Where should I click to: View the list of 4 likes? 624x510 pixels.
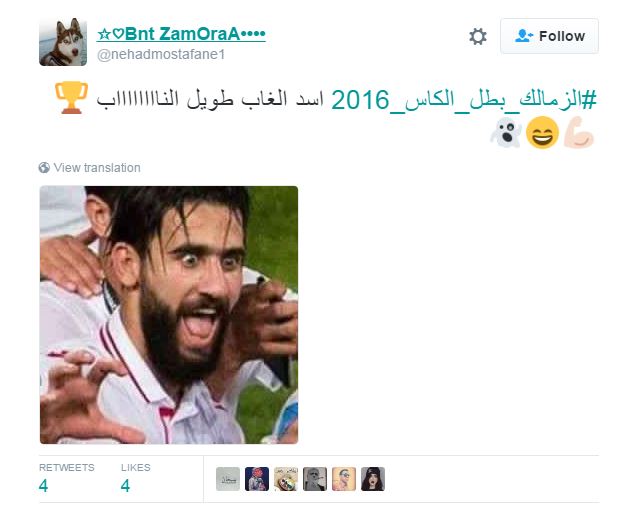pyautogui.click(x=135, y=479)
